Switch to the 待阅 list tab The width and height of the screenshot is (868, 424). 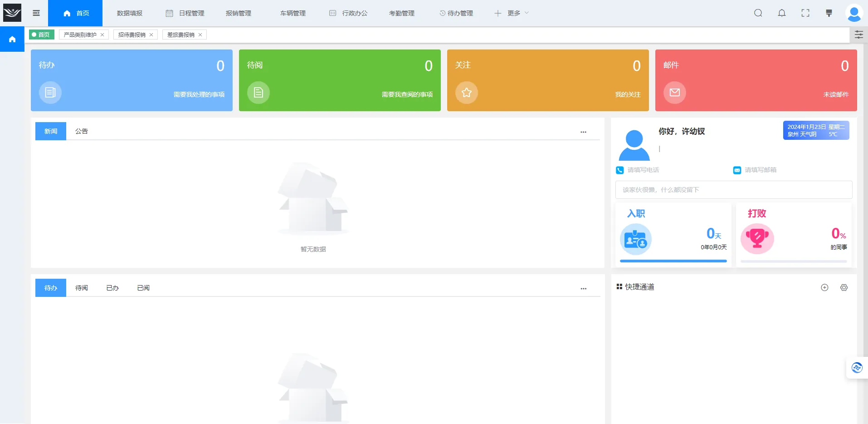82,288
